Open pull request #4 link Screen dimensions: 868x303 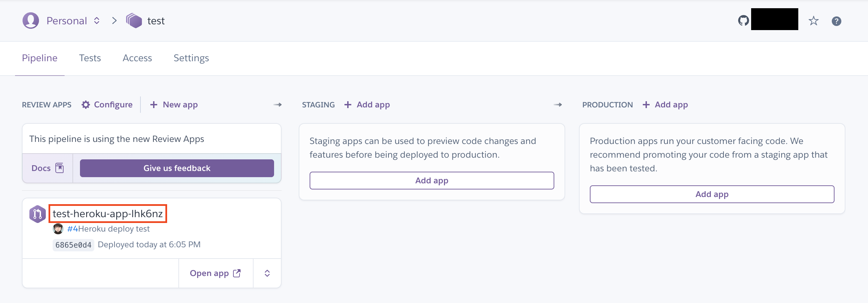point(72,229)
